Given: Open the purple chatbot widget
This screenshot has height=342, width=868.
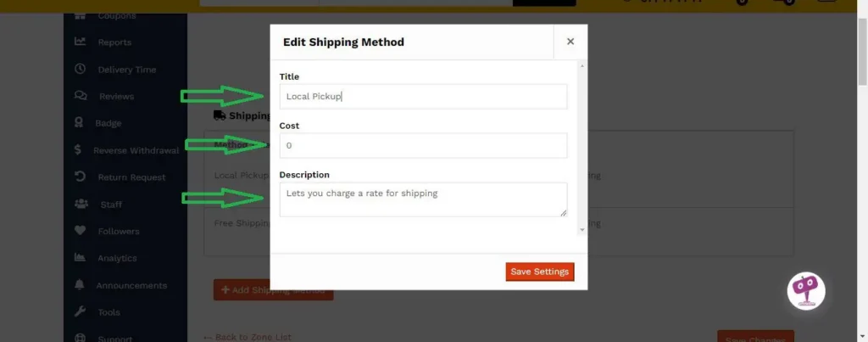Looking at the screenshot, I should (x=805, y=289).
